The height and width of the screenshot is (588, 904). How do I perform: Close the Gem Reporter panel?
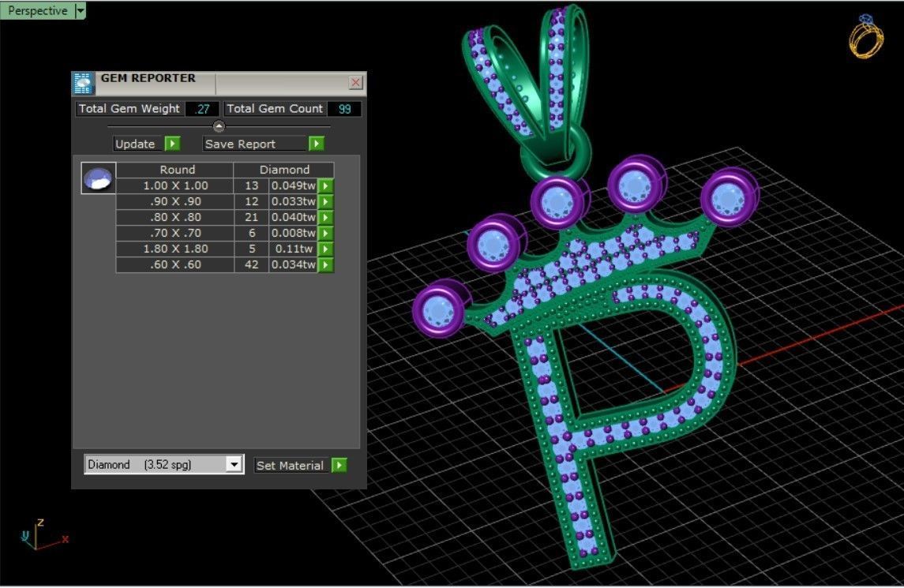click(x=356, y=82)
